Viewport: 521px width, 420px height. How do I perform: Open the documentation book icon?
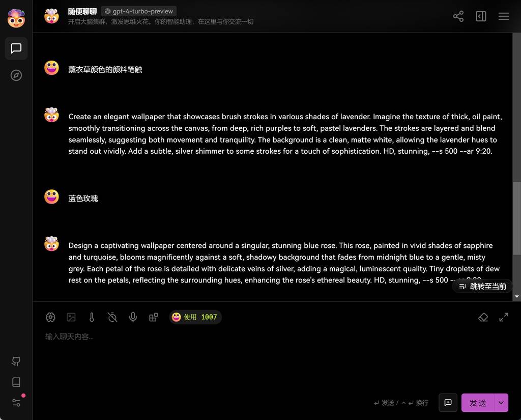point(16,382)
